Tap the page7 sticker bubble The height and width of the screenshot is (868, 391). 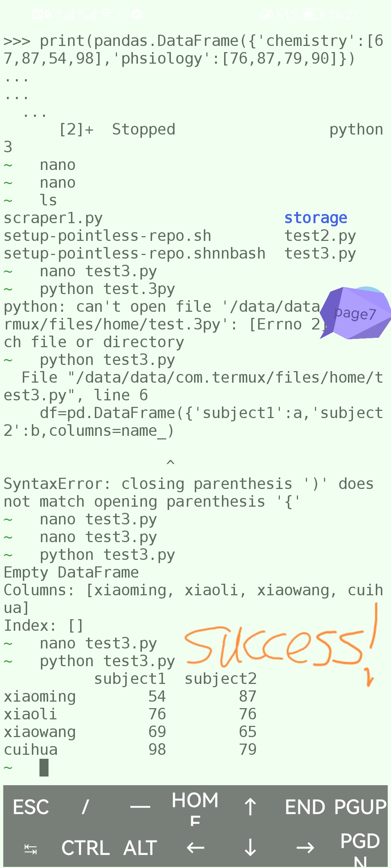(355, 314)
